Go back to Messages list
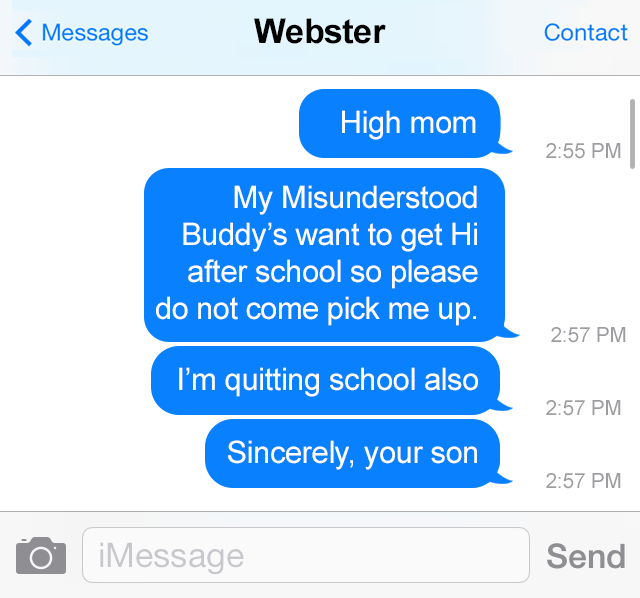 [x=82, y=33]
